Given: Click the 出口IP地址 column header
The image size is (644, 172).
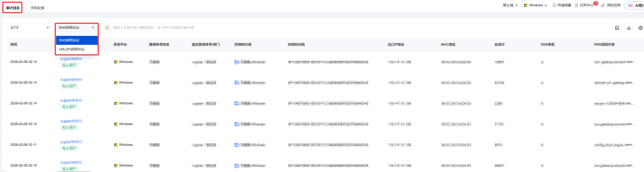Looking at the screenshot, I should [396, 44].
